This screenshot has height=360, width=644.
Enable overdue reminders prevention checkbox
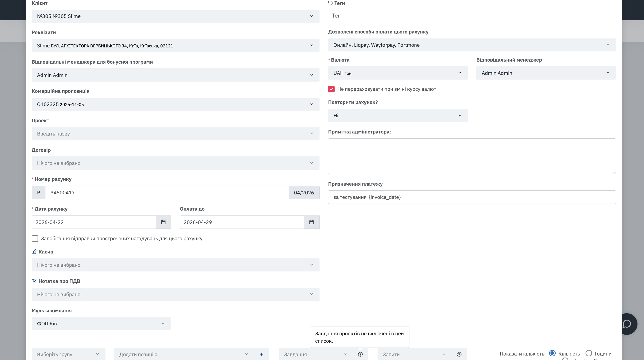tap(35, 239)
